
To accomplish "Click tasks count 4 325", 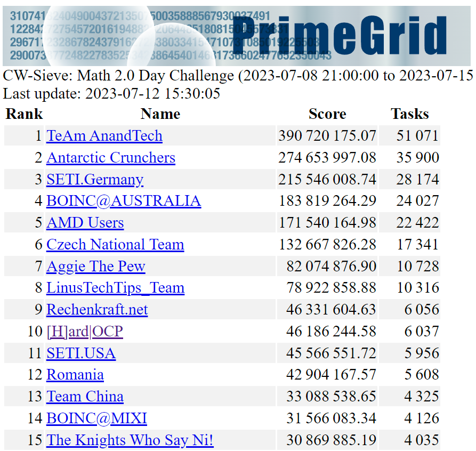I will pos(422,396).
